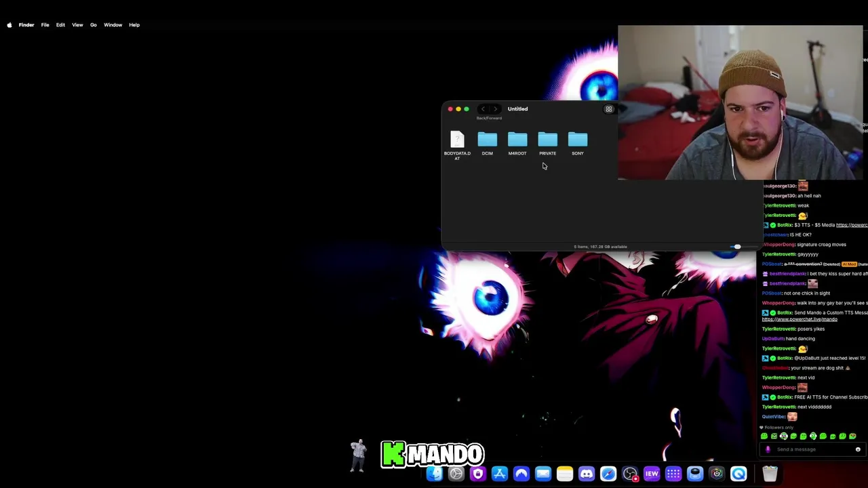Viewport: 868px width, 488px height.
Task: Click the 'Followers only' chat label
Action: (x=776, y=428)
